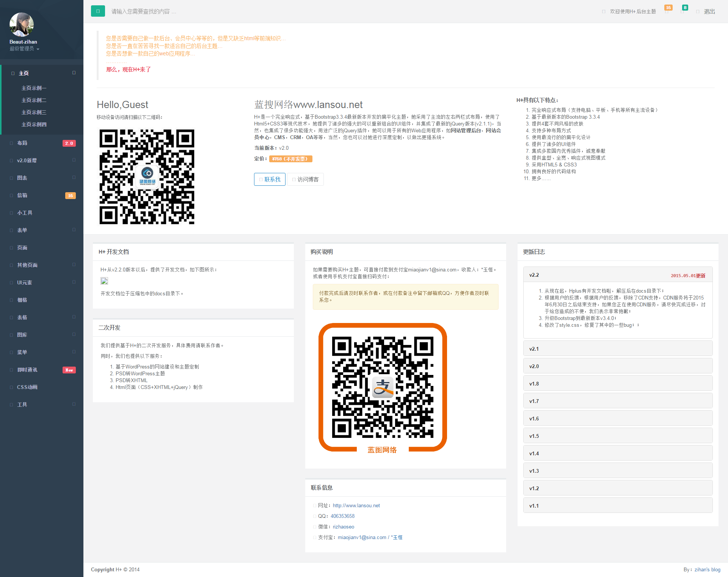
Task: Expand the UI元素 sidebar arrow
Action: (x=74, y=282)
